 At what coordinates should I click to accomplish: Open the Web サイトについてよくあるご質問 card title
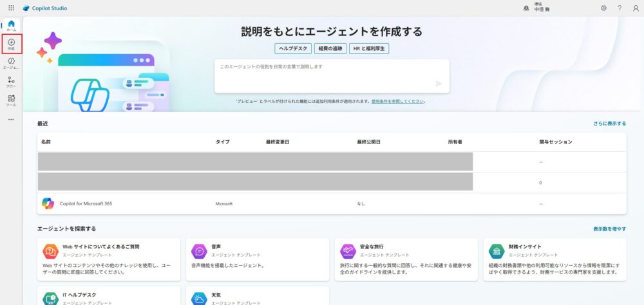[101, 246]
